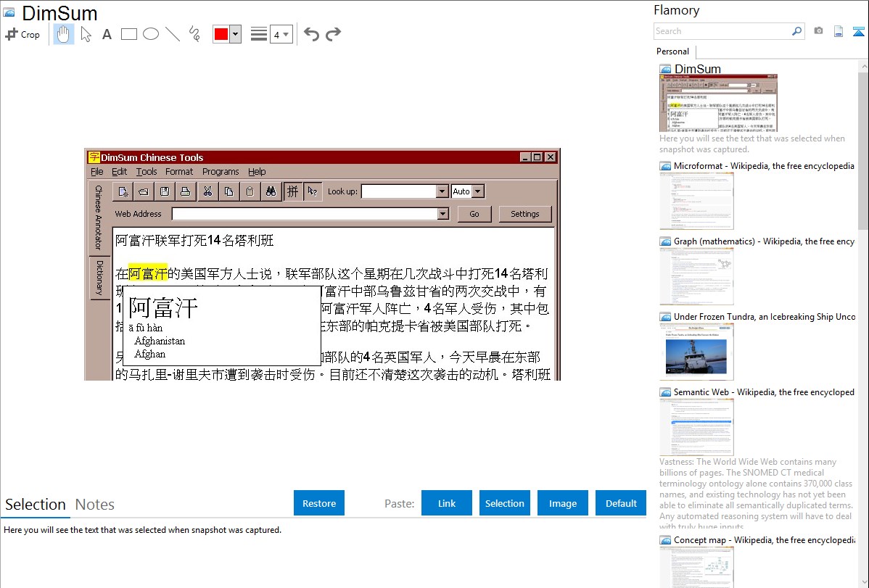Click the search magnifier icon
This screenshot has width=869, height=588.
click(x=797, y=31)
